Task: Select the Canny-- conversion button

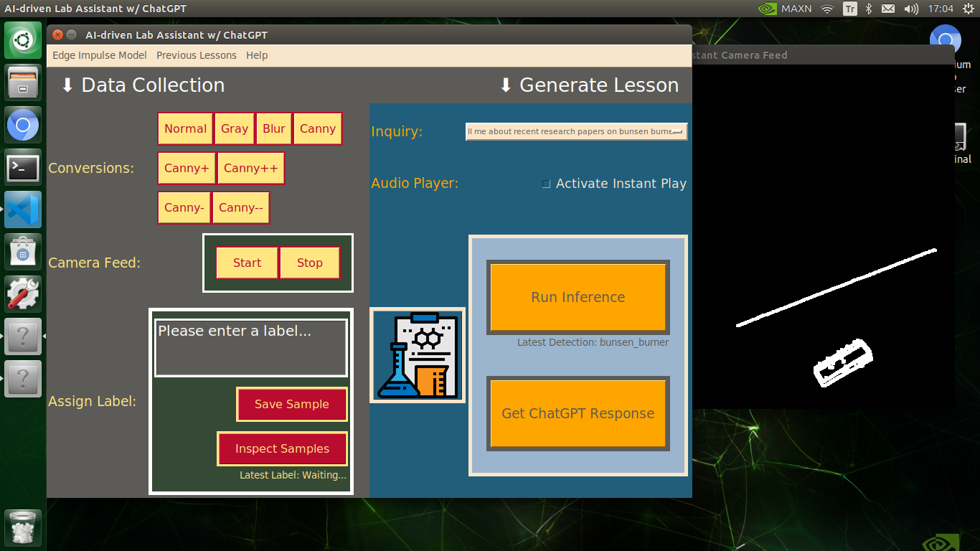Action: pyautogui.click(x=241, y=207)
